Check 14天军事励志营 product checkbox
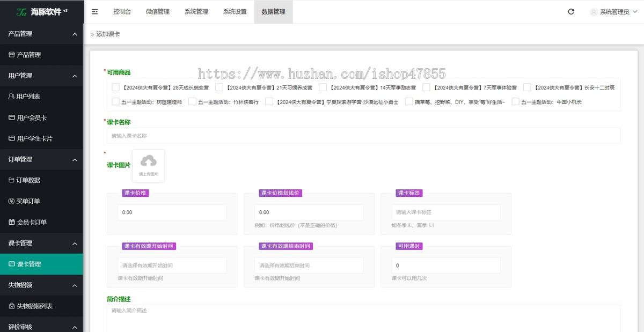 click(323, 87)
